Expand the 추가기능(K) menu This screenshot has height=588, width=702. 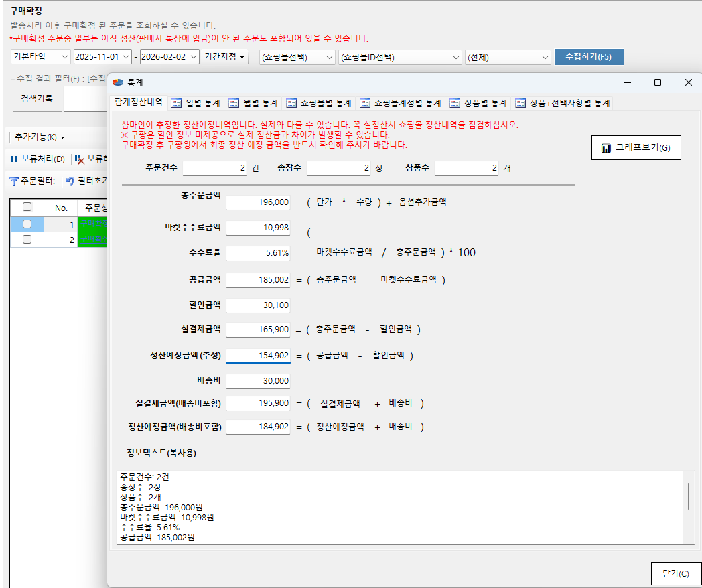click(40, 137)
